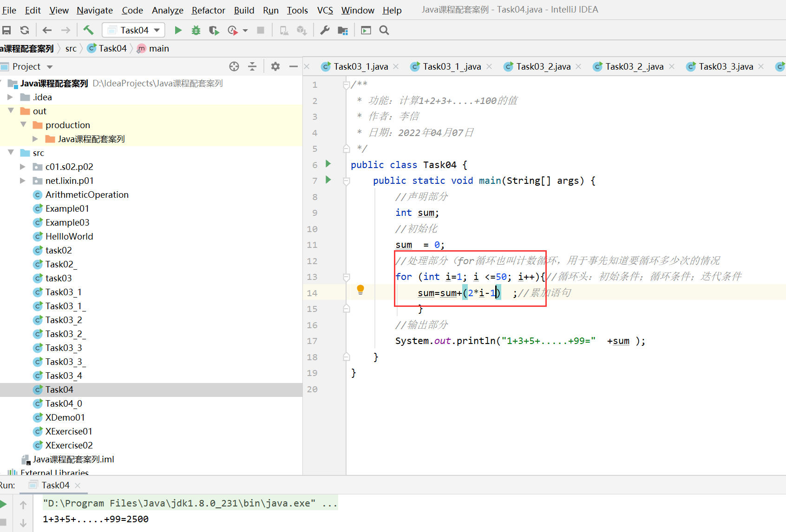Viewport: 786px width, 532px height.
Task: Open the Analyze menu
Action: point(167,10)
